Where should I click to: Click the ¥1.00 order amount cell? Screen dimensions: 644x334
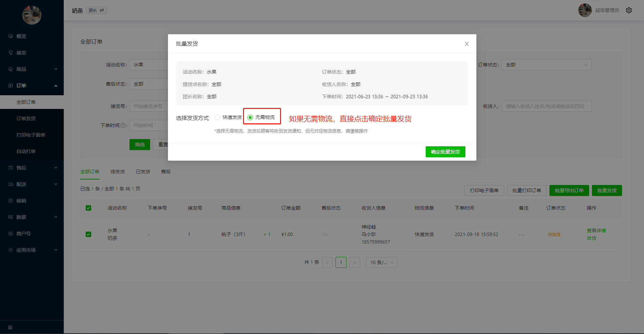click(x=287, y=234)
